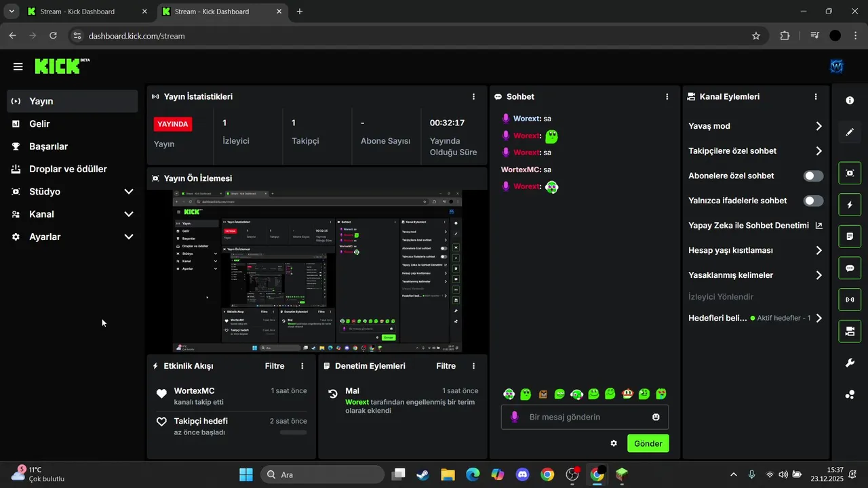Viewport: 868px width, 488px height.
Task: Open the hamburger menu beside Kick logo
Action: click(18, 66)
